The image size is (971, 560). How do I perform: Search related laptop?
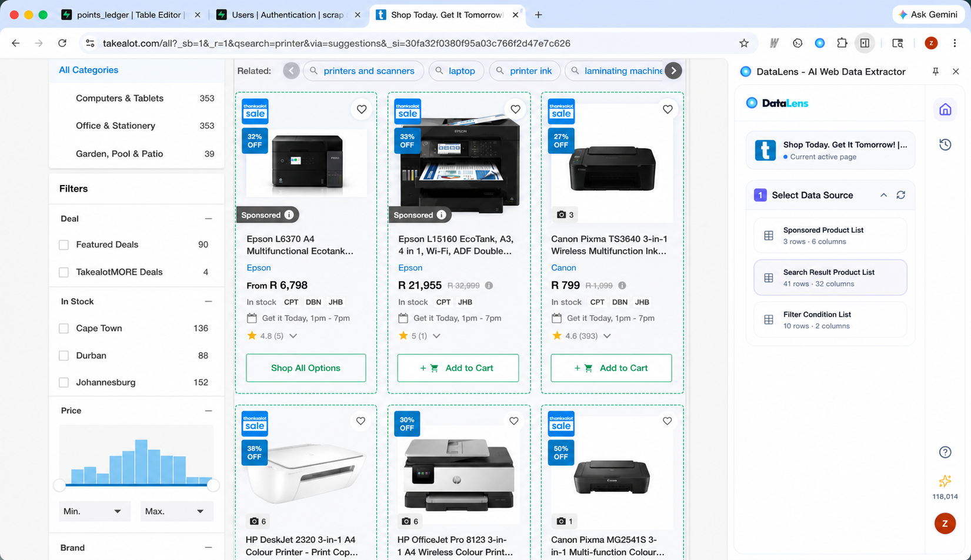point(456,71)
